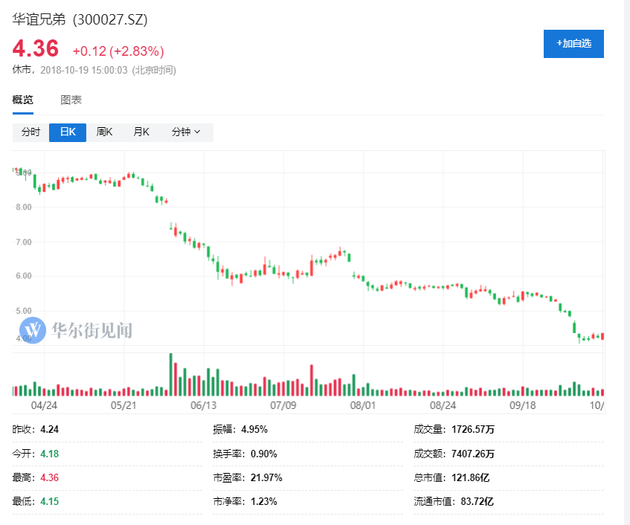The height and width of the screenshot is (525, 630).
Task: Click the 09/18 date marker on axis
Action: 523,407
